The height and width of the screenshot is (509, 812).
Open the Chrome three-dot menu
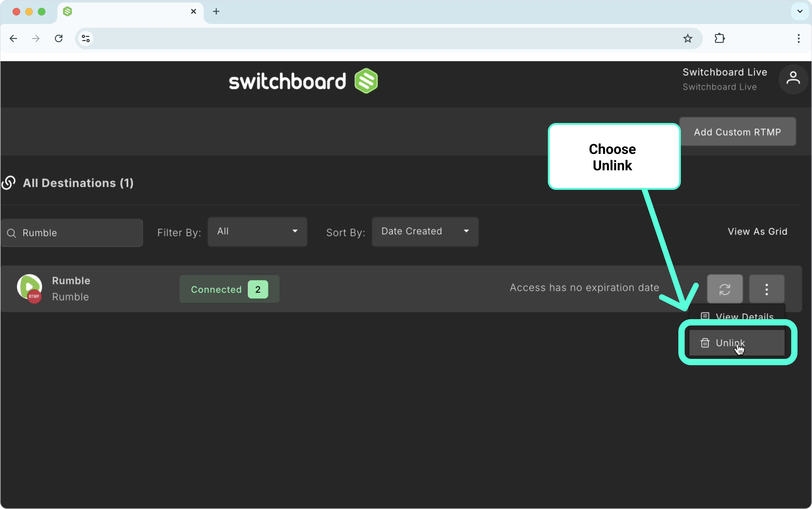tap(798, 38)
